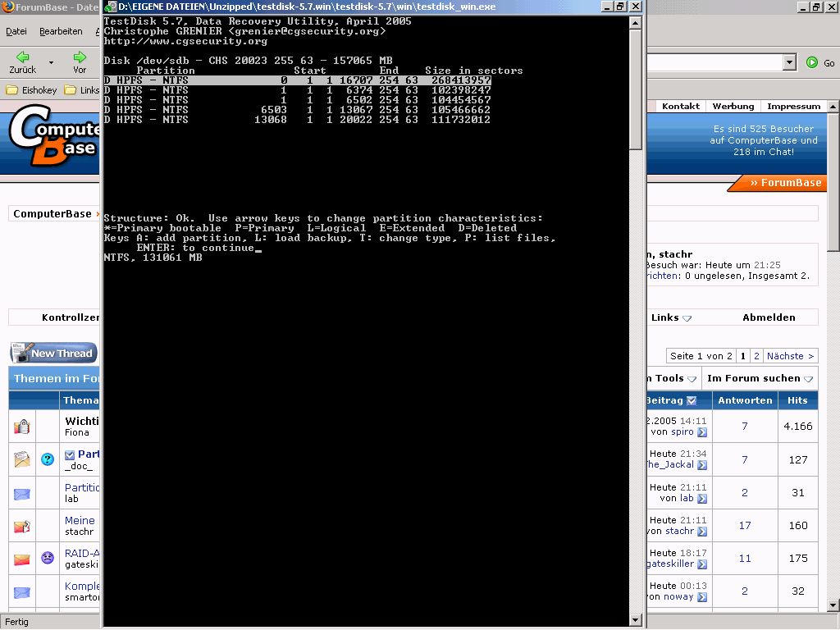Go to last post by spiro
840x630 pixels.
click(x=702, y=432)
